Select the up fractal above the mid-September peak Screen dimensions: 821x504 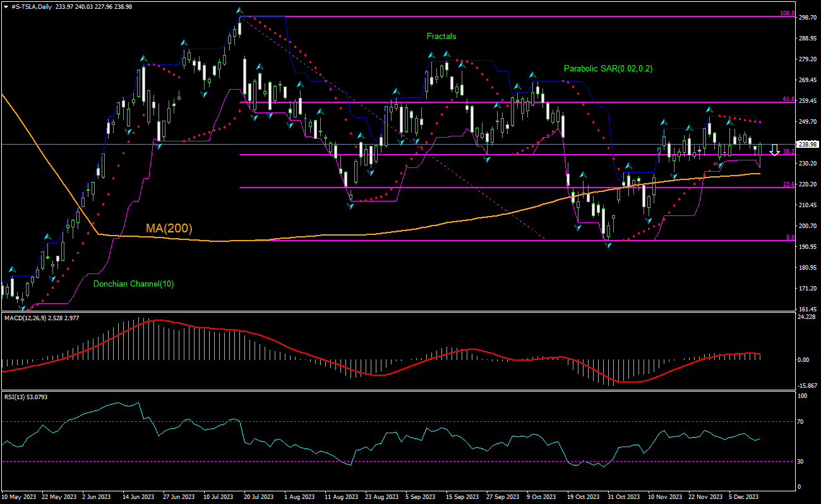point(446,54)
